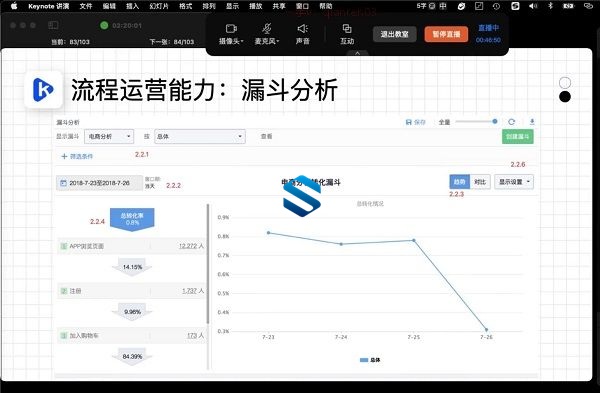Select the trend (趋势) view toggle
Image resolution: width=600 pixels, height=393 pixels.
[459, 182]
